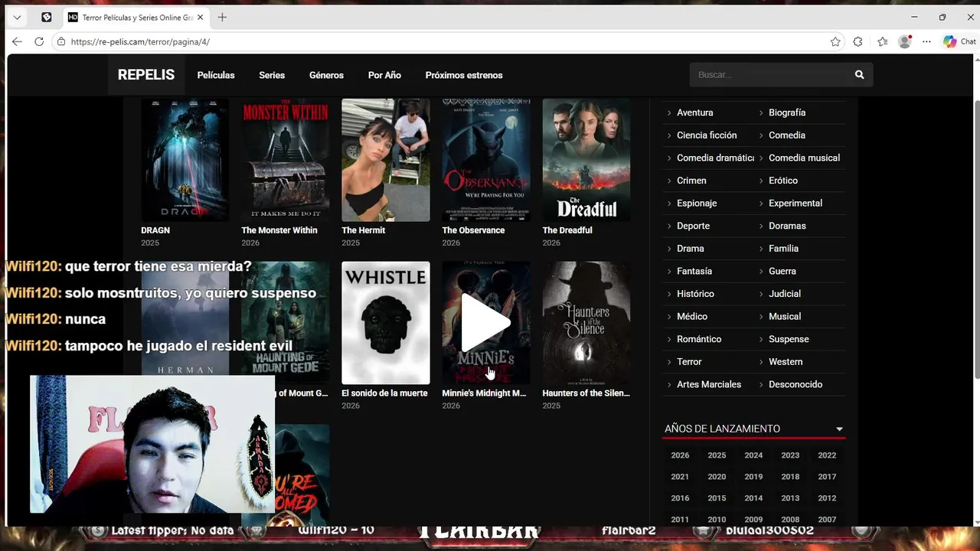Click the search magnifier icon
Viewport: 980px width, 551px height.
click(x=859, y=75)
